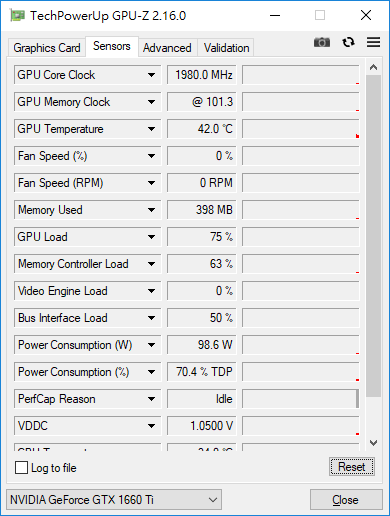This screenshot has width=390, height=516.
Task: Enable the Log to file checkbox
Action: pyautogui.click(x=21, y=467)
